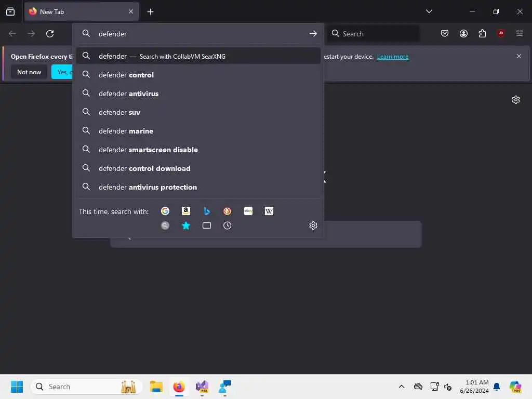This screenshot has height=399, width=532.
Task: Search in History clock icon
Action: tap(228, 225)
